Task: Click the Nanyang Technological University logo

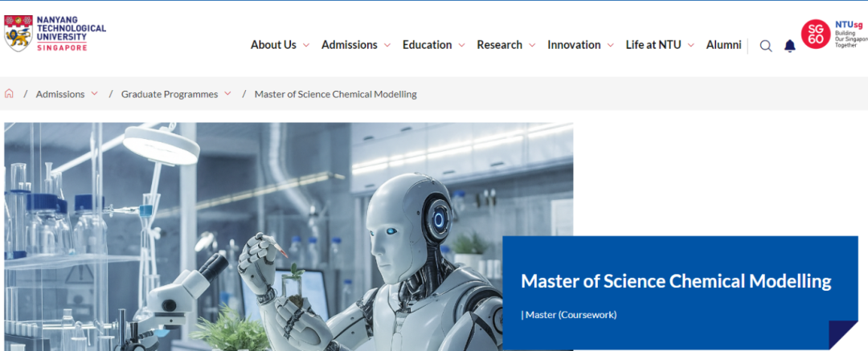Action: (x=55, y=34)
